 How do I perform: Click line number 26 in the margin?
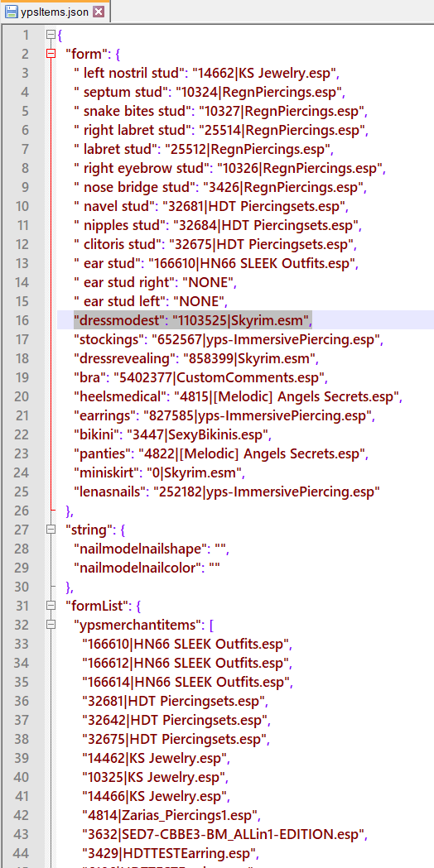[x=21, y=511]
